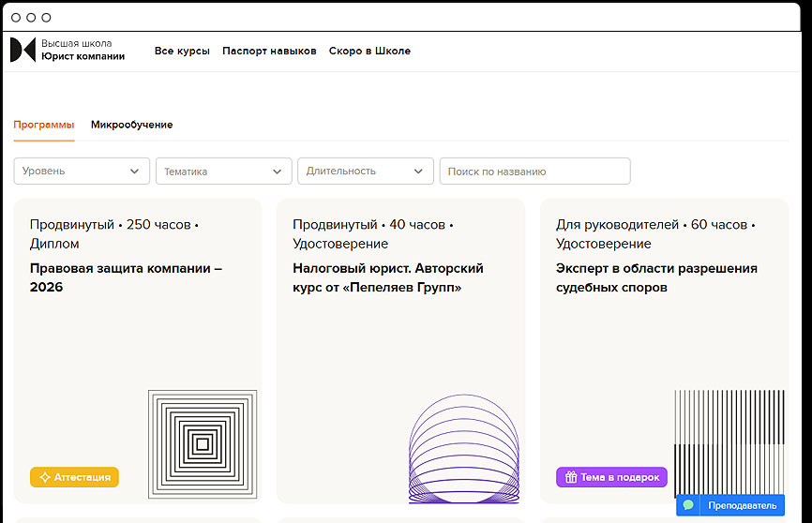
Task: Switch to the Программы tab
Action: pyautogui.click(x=44, y=125)
